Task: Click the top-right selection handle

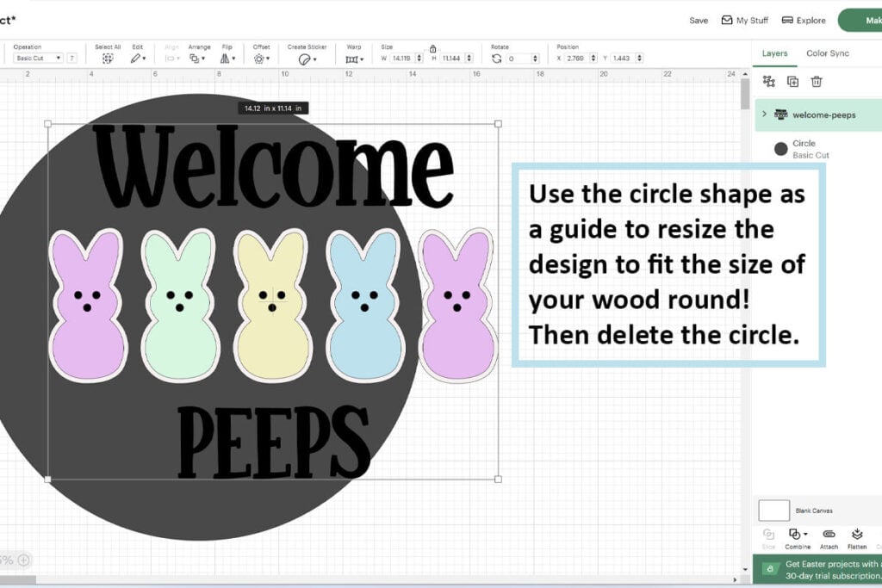Action: (x=498, y=124)
